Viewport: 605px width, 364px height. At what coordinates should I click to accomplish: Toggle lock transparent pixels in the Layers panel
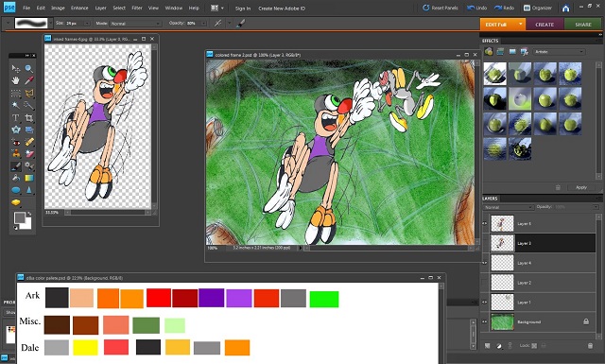point(534,346)
